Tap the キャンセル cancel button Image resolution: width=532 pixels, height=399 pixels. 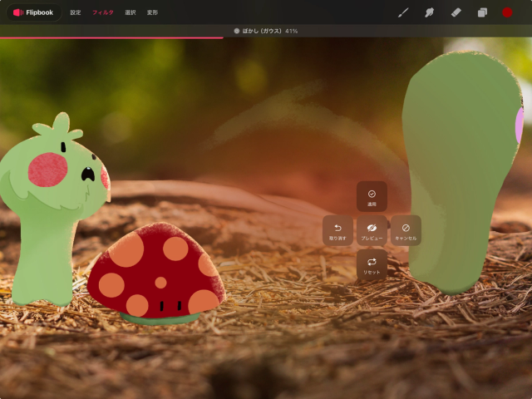[x=406, y=230]
